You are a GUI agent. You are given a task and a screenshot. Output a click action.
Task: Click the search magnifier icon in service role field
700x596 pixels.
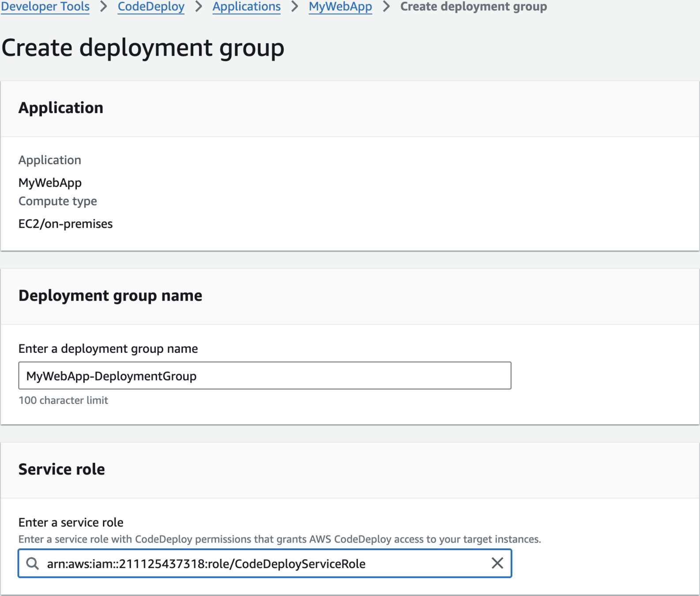pos(32,563)
